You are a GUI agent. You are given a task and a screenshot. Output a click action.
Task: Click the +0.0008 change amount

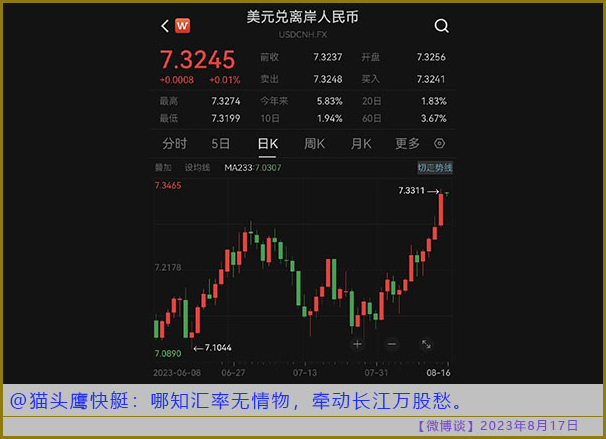pos(177,80)
